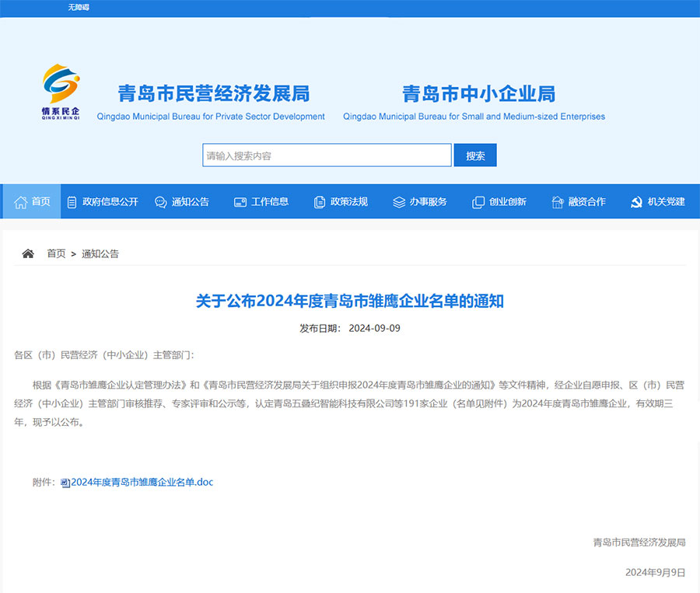The height and width of the screenshot is (593, 700).
Task: Focus the 请输入搜索内容 search field
Action: tap(327, 155)
